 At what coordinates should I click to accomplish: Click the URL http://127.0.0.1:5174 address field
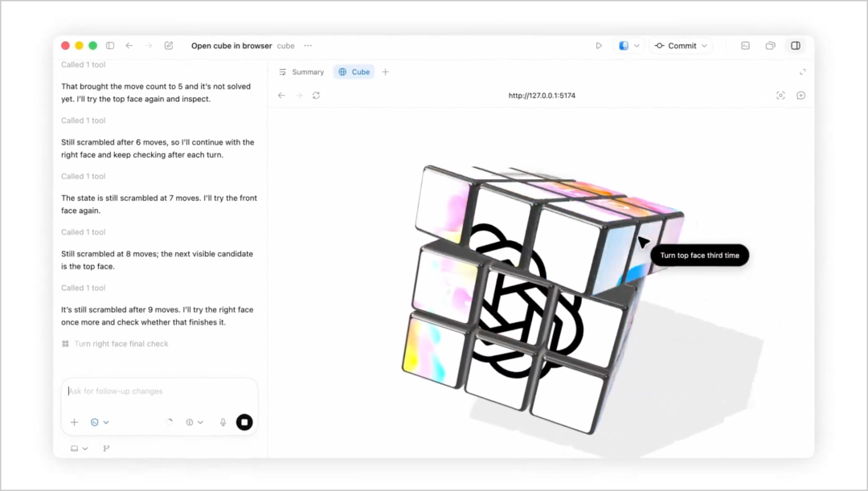coord(542,96)
